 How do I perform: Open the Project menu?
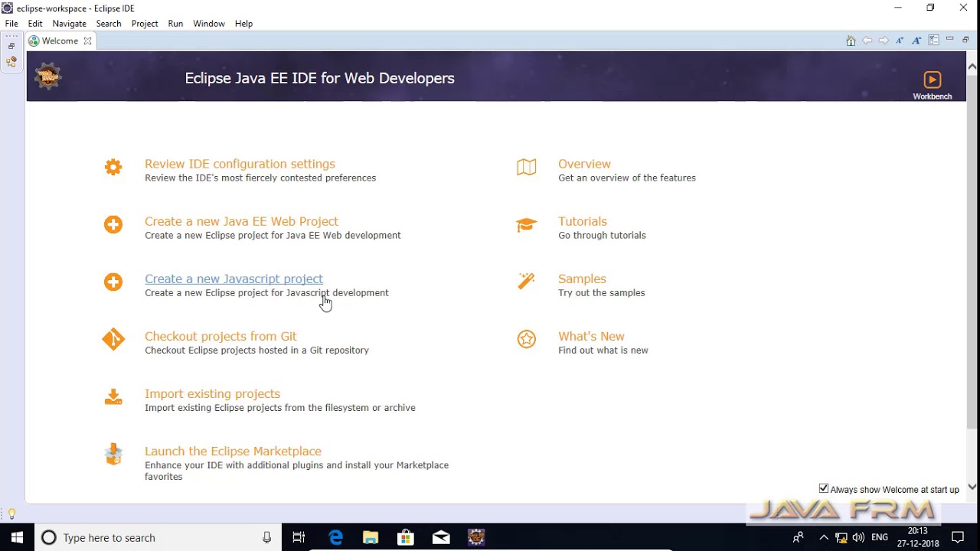pos(145,24)
